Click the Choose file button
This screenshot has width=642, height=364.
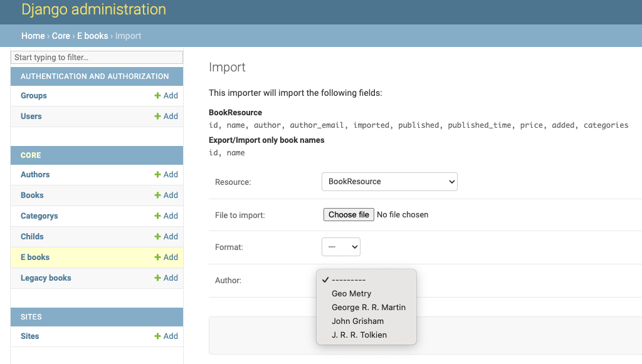349,214
